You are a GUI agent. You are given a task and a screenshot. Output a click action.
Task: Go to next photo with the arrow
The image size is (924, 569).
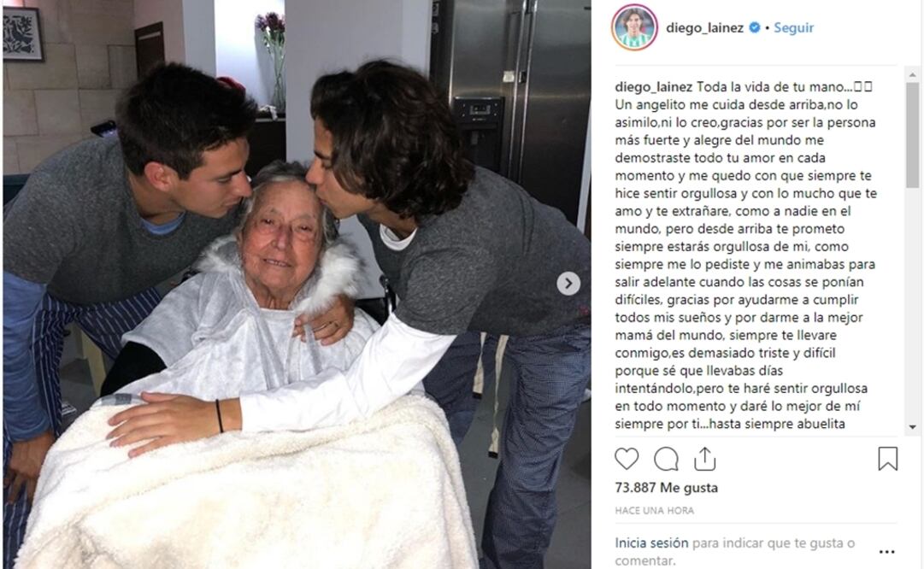tap(568, 284)
